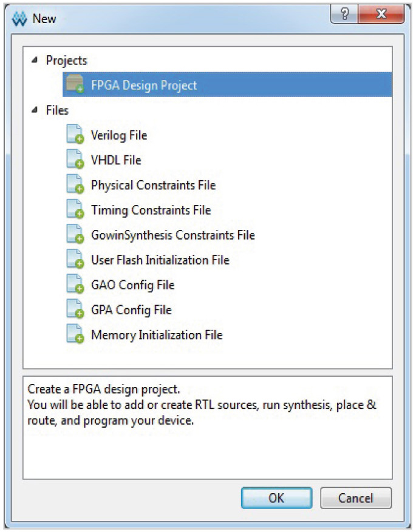Click the GPA Config File icon

point(74,310)
